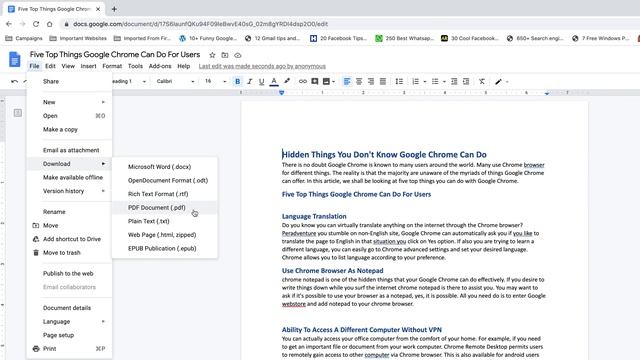Set right text alignment

pyautogui.click(x=371, y=82)
